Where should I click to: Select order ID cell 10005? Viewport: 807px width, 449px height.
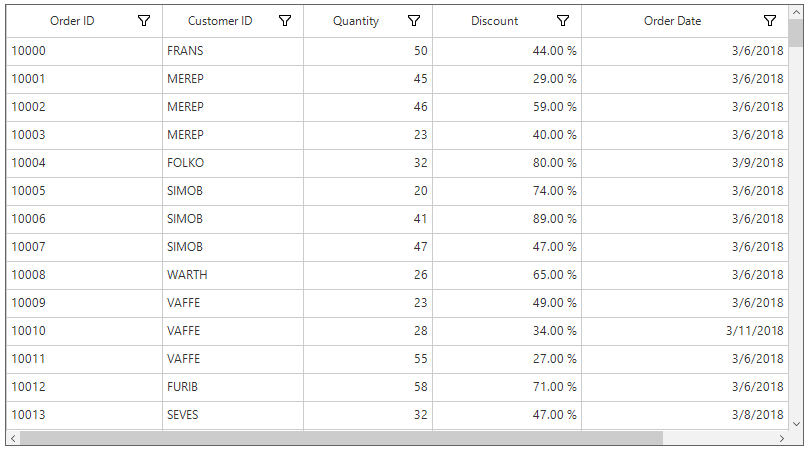[84, 191]
